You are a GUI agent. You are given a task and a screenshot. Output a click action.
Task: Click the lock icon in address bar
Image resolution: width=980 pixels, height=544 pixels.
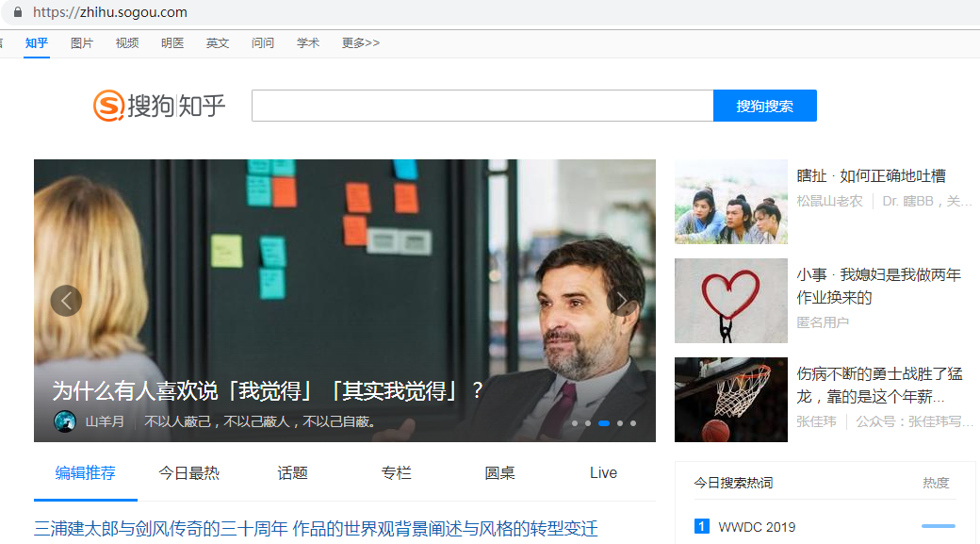click(x=18, y=12)
